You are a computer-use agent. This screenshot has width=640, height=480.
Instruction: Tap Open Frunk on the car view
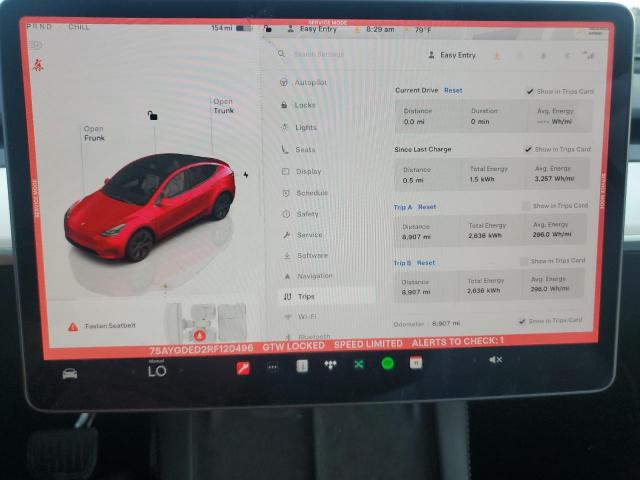coord(94,133)
